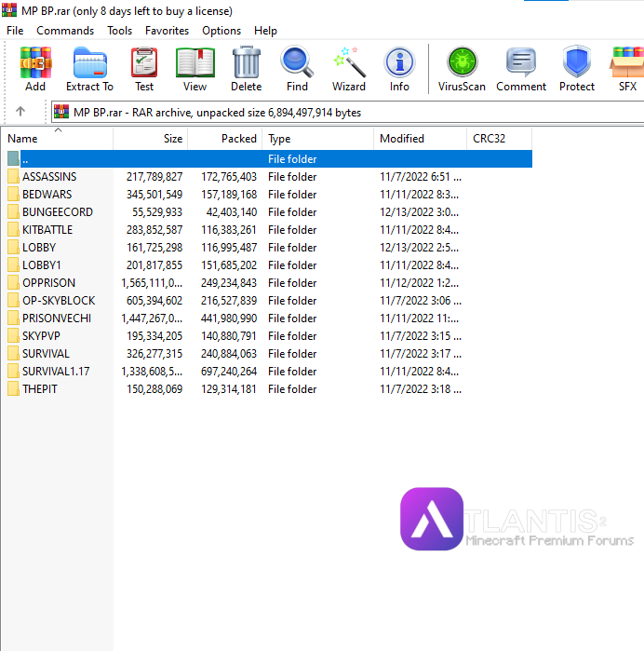Screen dimensions: 644x651
Task: Open the Commands menu
Action: (x=65, y=31)
